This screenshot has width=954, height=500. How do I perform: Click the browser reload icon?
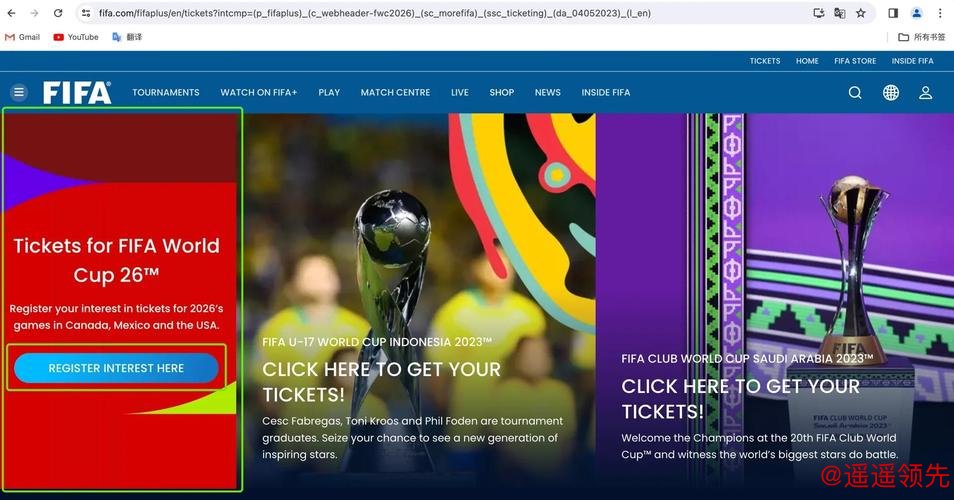coord(58,13)
